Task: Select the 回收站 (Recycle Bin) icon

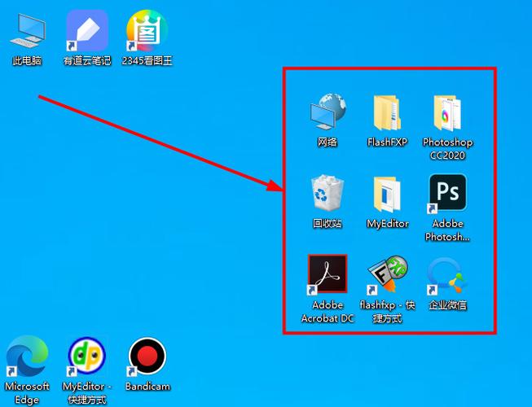Action: [x=328, y=194]
